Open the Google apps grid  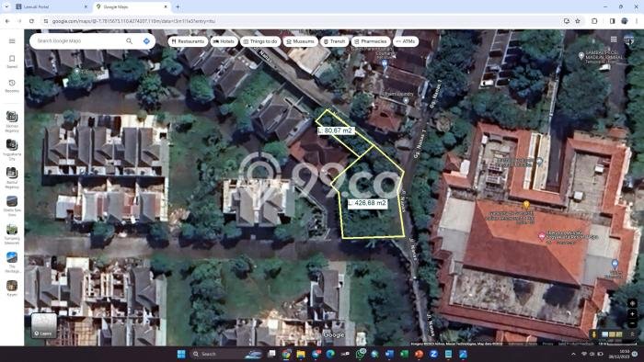coord(614,40)
